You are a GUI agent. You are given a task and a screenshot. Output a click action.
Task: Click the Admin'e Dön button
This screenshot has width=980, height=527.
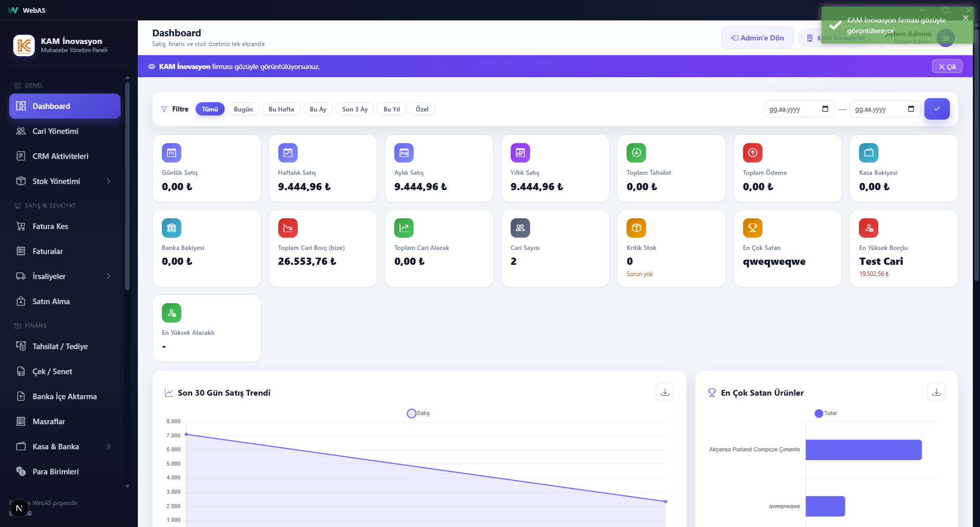click(757, 38)
